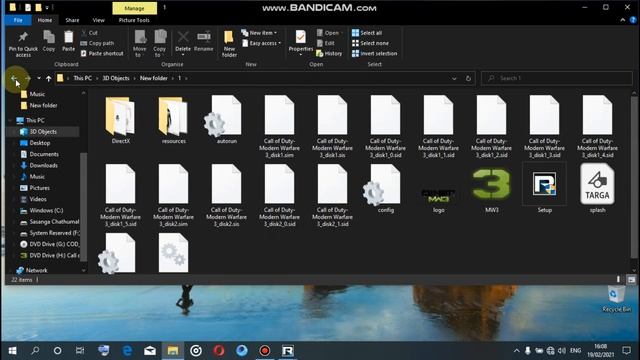Click the Windows Start button
The image size is (640, 360).
pos(12,351)
